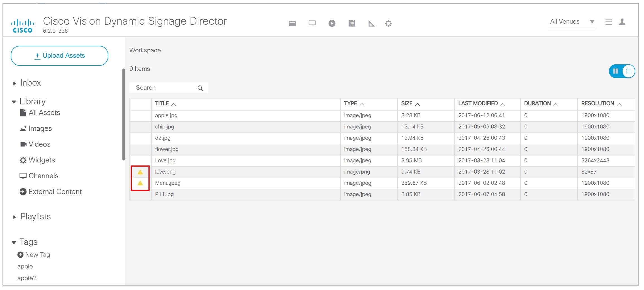Click the warning triangle next to love.png
Viewport: 644px width, 290px height.
140,172
